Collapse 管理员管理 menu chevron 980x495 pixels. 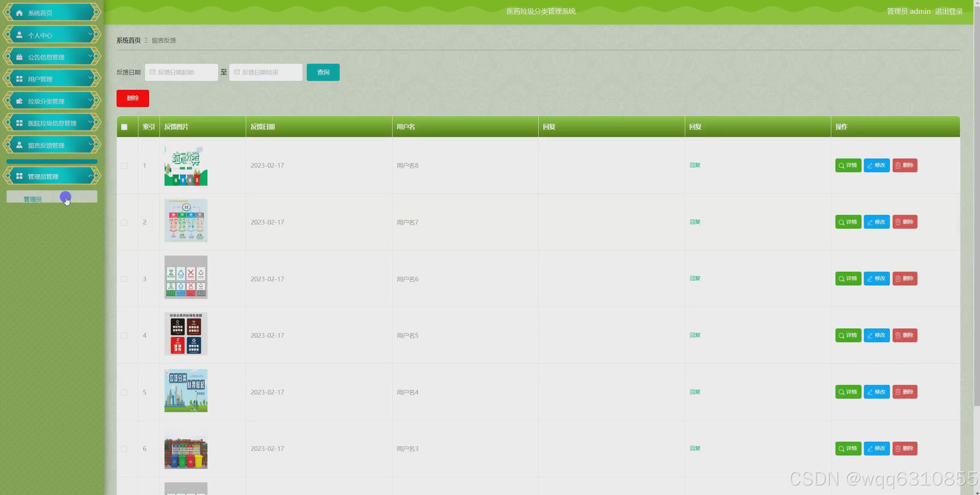(x=90, y=175)
